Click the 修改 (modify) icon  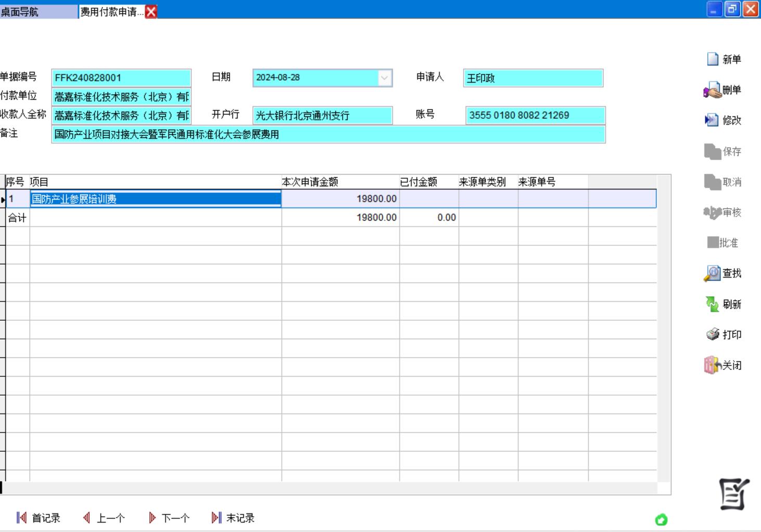711,121
